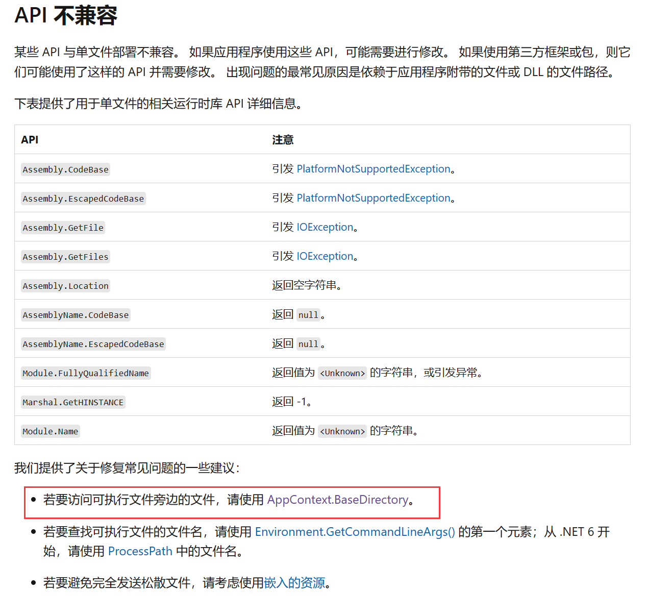Image resolution: width=672 pixels, height=616 pixels.
Task: Select the Assembly.CodeBase code snippet
Action: click(65, 169)
